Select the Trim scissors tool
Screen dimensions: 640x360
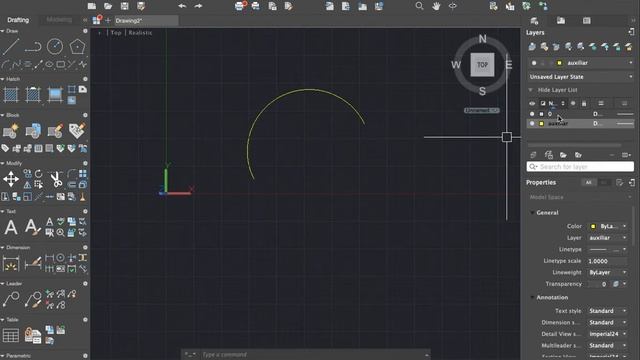coord(56,179)
